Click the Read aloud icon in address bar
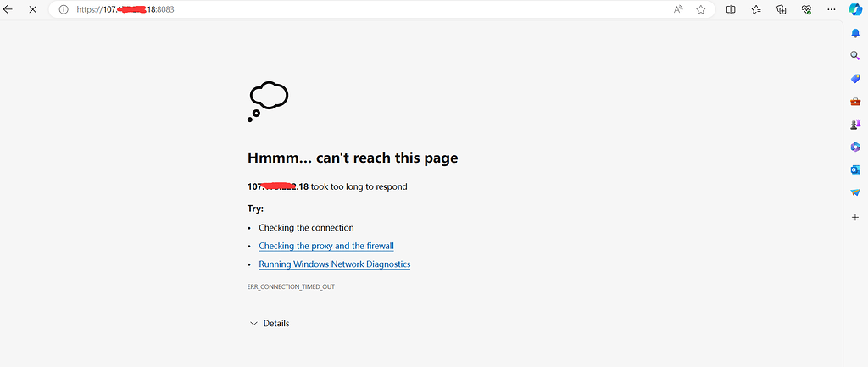 point(678,9)
